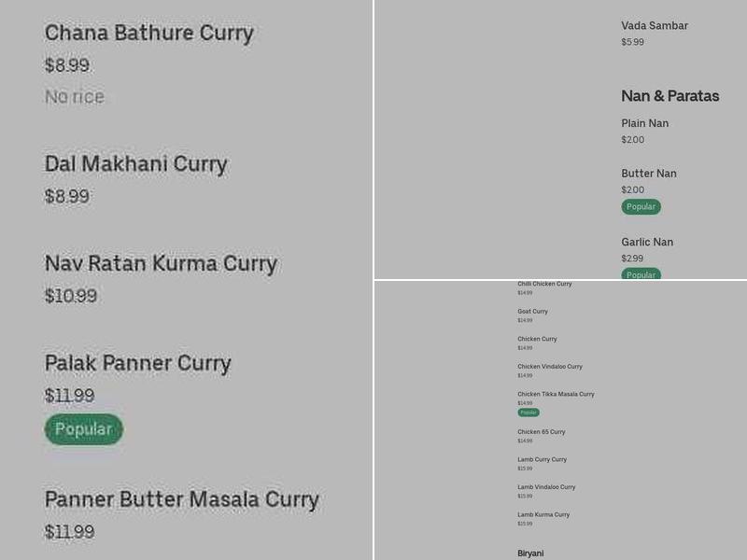Choose Nav Ratan Kurma Curry
The height and width of the screenshot is (560, 747).
pos(161,263)
